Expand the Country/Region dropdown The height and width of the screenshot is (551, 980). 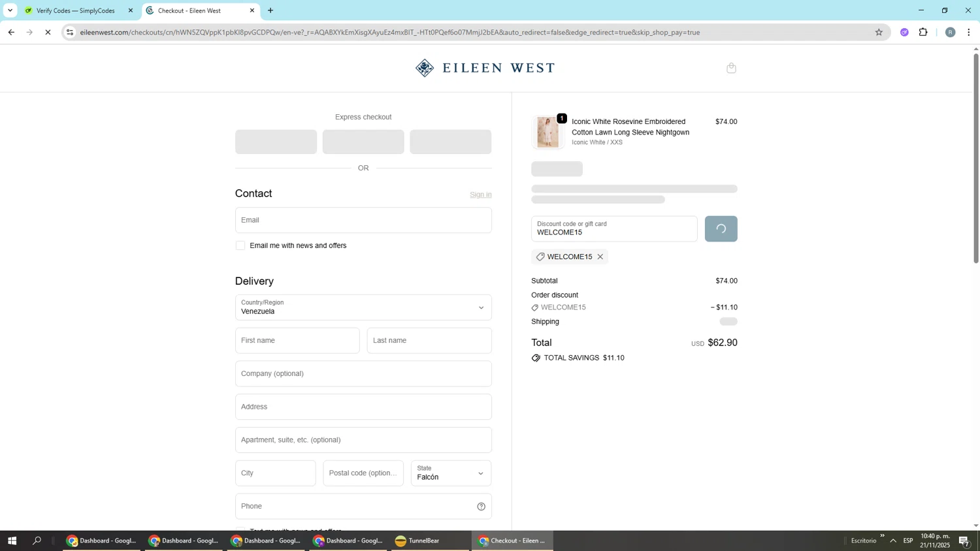point(363,307)
